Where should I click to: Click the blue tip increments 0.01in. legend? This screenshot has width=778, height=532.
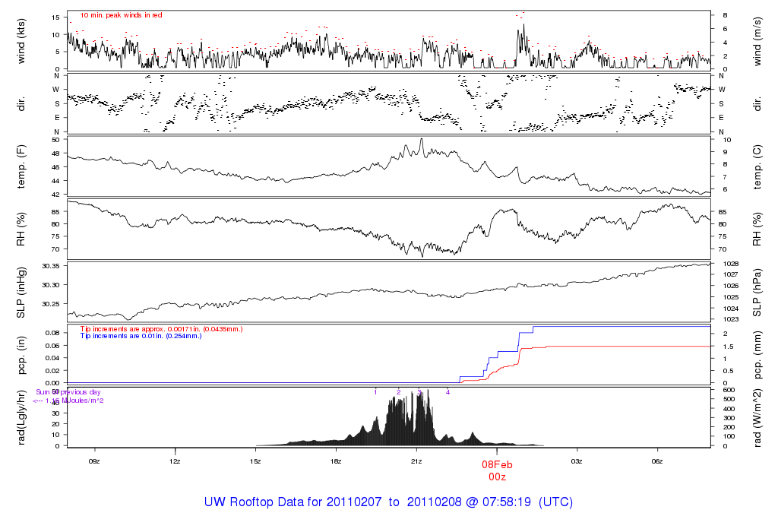click(141, 336)
